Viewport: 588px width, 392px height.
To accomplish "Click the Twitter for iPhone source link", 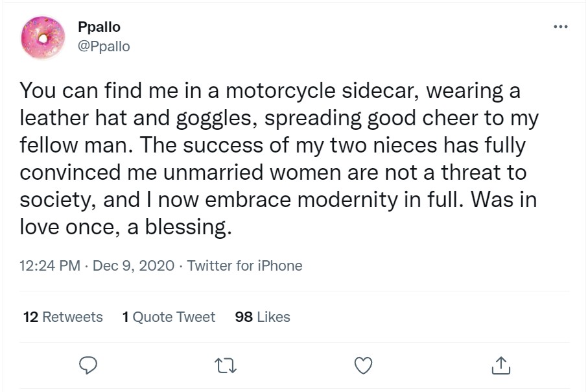I will click(244, 265).
